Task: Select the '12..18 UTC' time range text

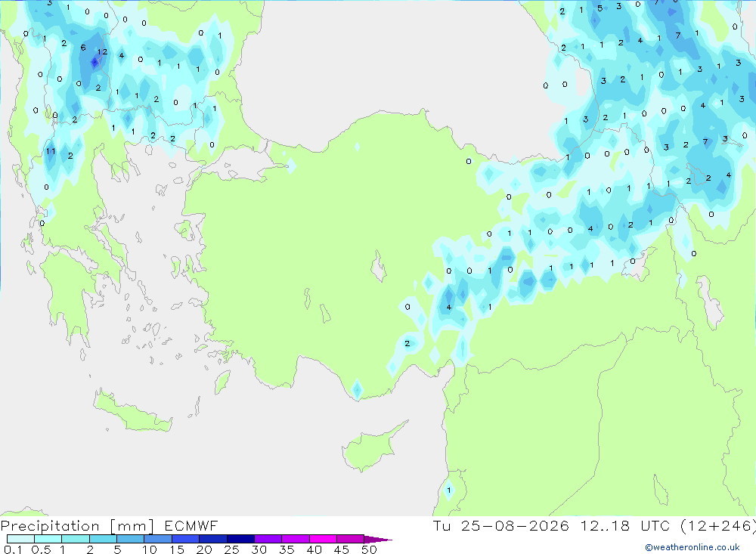Action: tap(625, 525)
